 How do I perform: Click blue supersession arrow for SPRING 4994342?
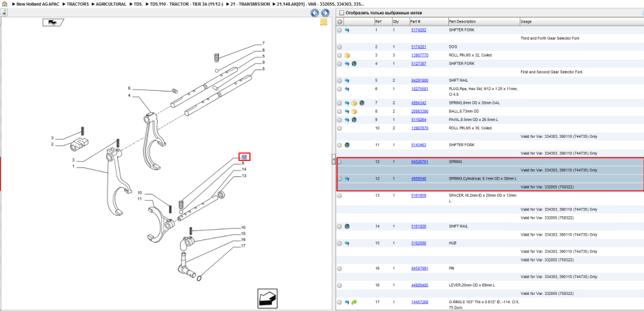click(x=347, y=103)
